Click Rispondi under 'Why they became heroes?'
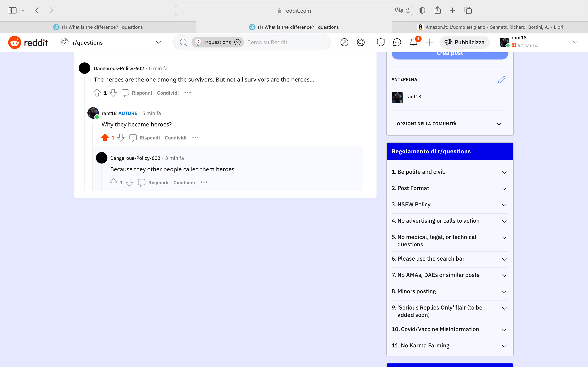The image size is (588, 367). [149, 138]
